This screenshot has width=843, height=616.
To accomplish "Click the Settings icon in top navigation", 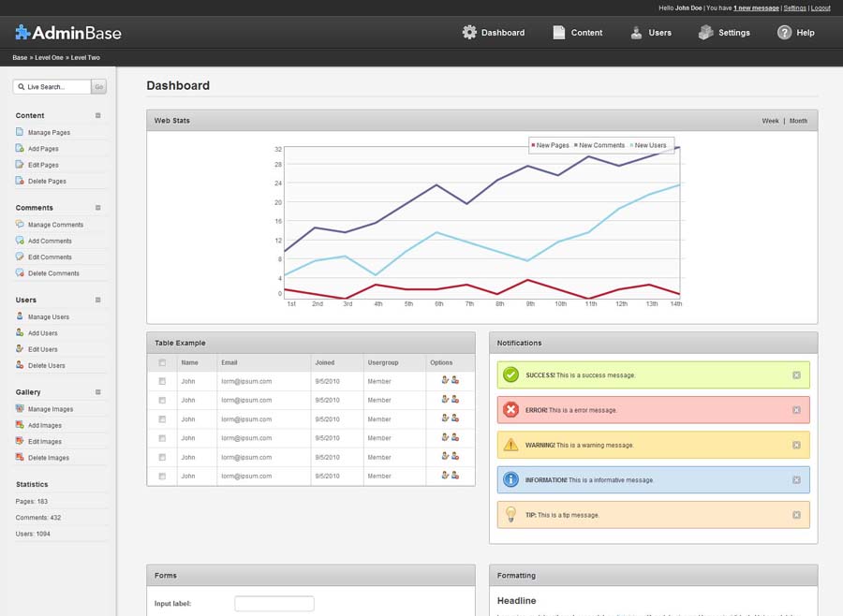I will coord(706,33).
